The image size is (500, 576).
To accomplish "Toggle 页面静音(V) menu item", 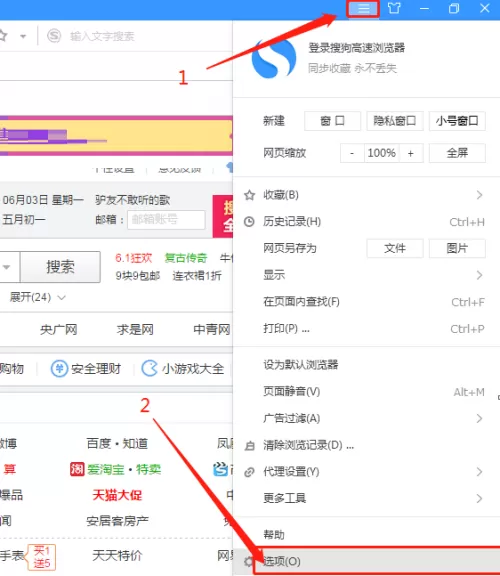I will click(366, 392).
